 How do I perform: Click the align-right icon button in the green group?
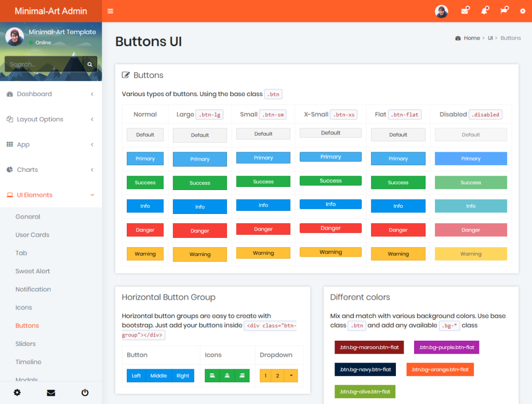[242, 375]
